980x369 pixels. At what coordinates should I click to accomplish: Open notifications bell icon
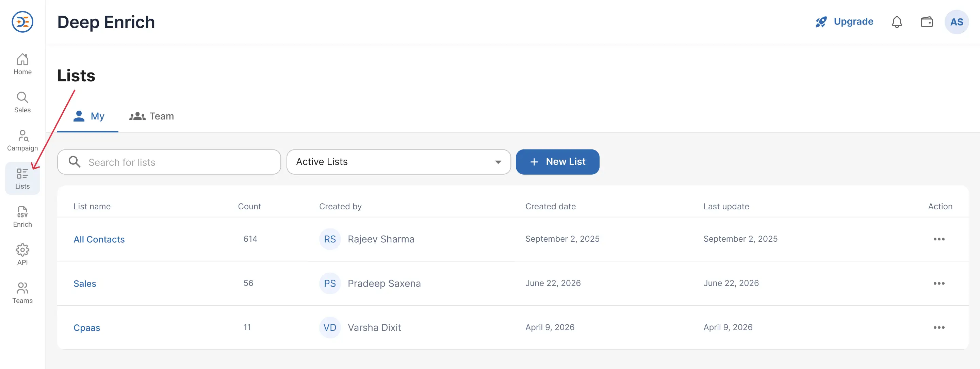coord(897,22)
